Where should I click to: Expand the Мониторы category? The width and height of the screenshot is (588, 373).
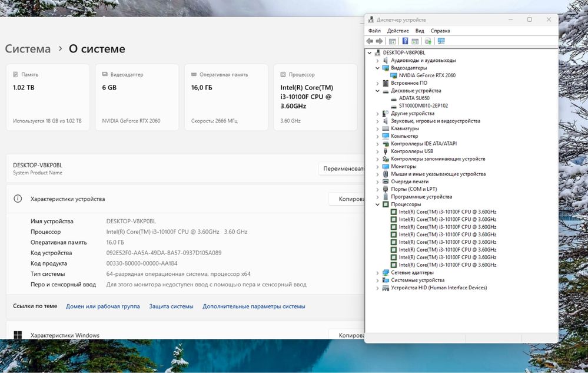[x=378, y=167]
